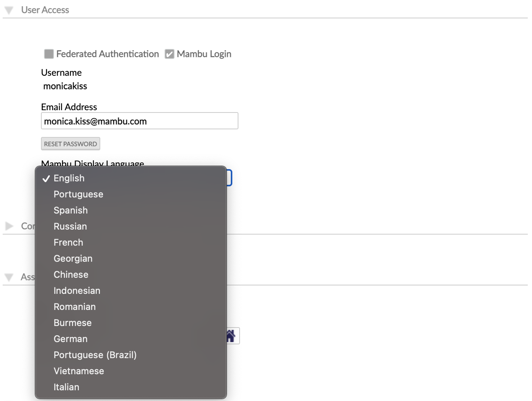Choose Chinese display language

(x=71, y=274)
